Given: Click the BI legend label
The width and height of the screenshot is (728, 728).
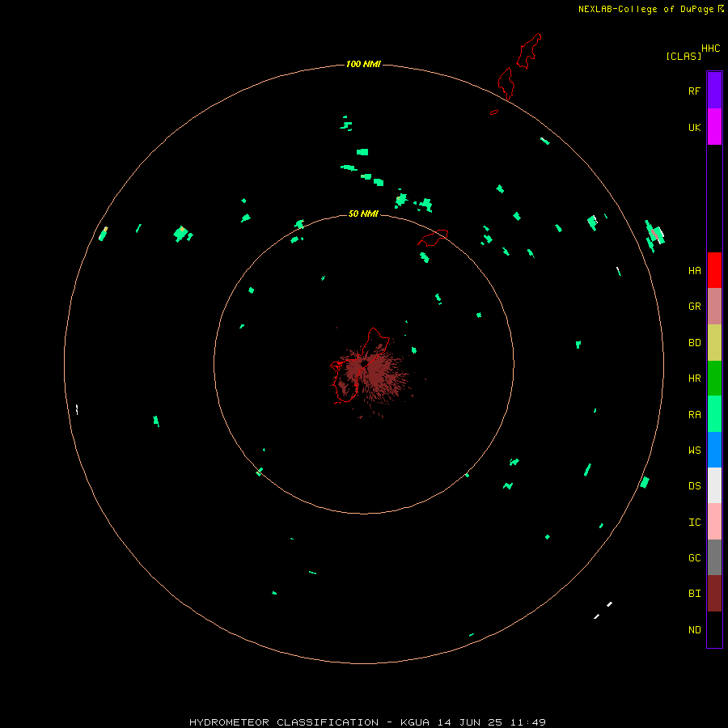Looking at the screenshot, I should pos(694,594).
